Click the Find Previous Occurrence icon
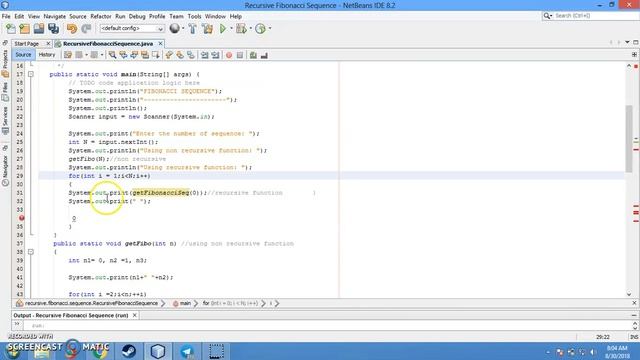This screenshot has width=640, height=360. coord(123,55)
